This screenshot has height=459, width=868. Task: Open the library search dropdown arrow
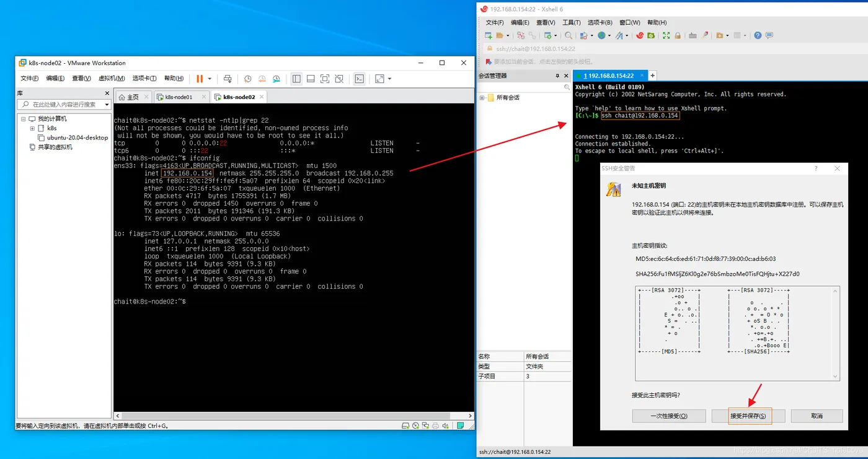coord(107,105)
